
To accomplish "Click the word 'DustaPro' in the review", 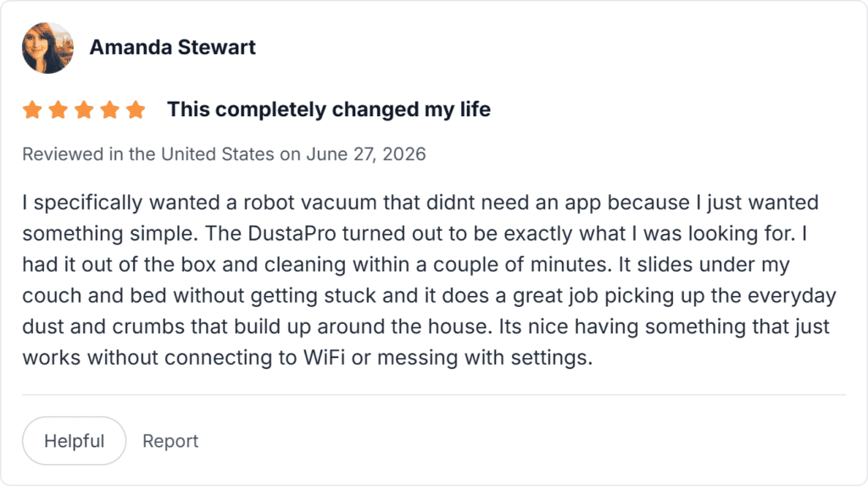I will 292,233.
